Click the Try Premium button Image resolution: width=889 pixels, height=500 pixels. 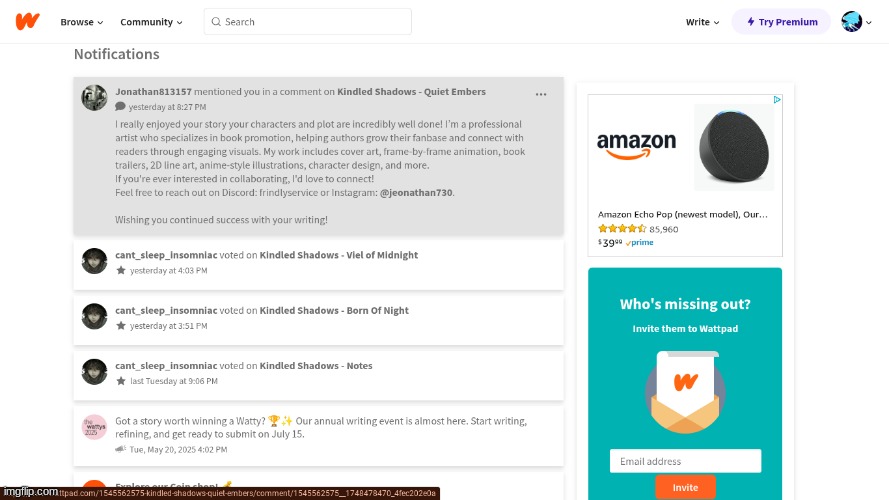781,22
